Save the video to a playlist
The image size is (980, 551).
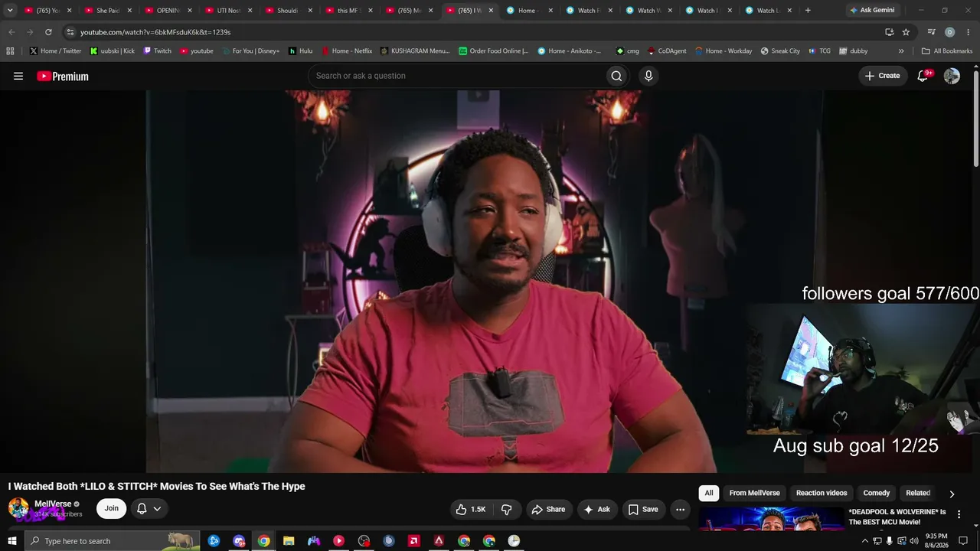tap(643, 509)
